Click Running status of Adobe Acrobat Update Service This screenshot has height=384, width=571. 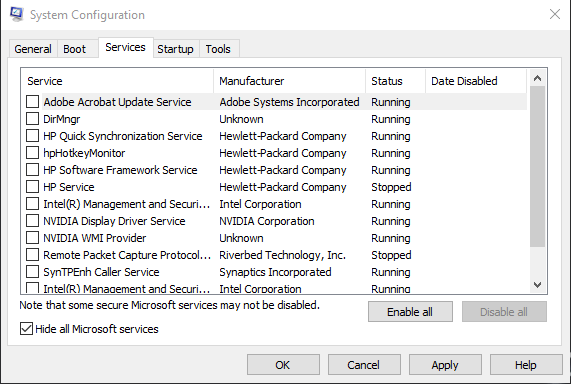click(x=391, y=102)
